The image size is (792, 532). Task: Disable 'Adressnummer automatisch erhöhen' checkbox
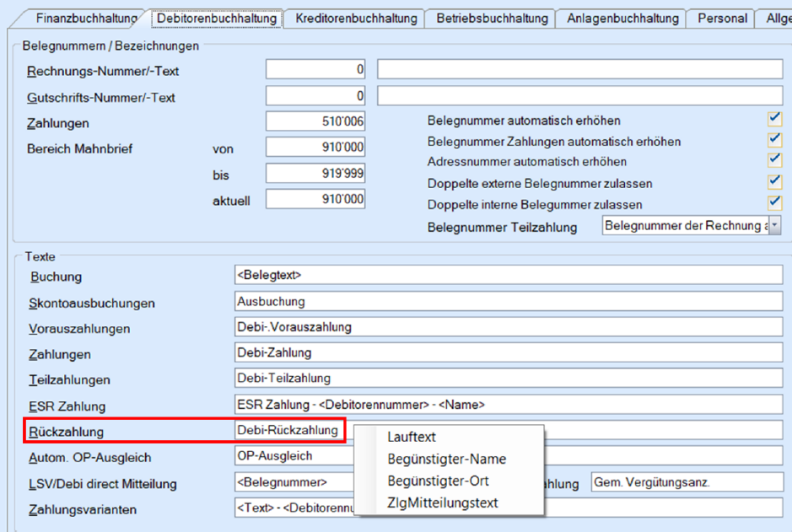[774, 161]
